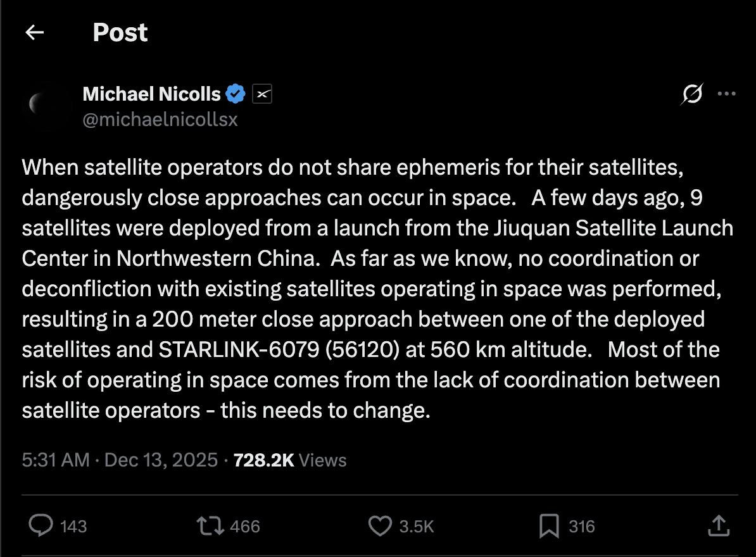Click the 316 bookmarks count
756x557 pixels.
[581, 527]
